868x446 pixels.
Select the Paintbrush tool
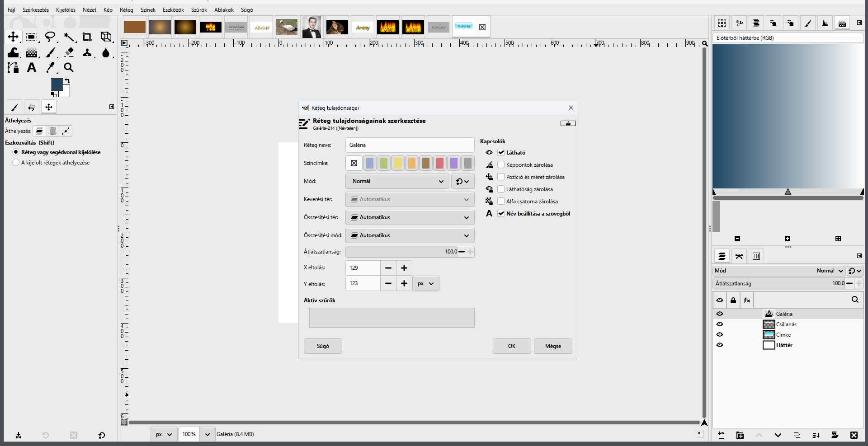(x=50, y=52)
